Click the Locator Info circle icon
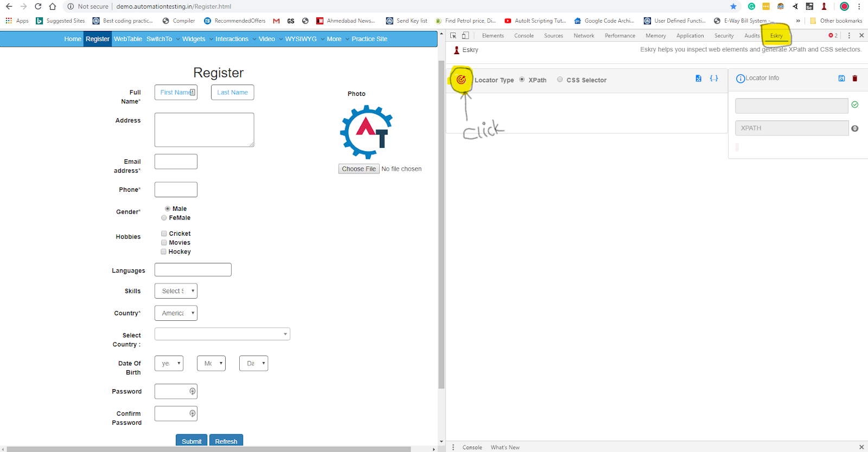The width and height of the screenshot is (868, 452). (740, 79)
